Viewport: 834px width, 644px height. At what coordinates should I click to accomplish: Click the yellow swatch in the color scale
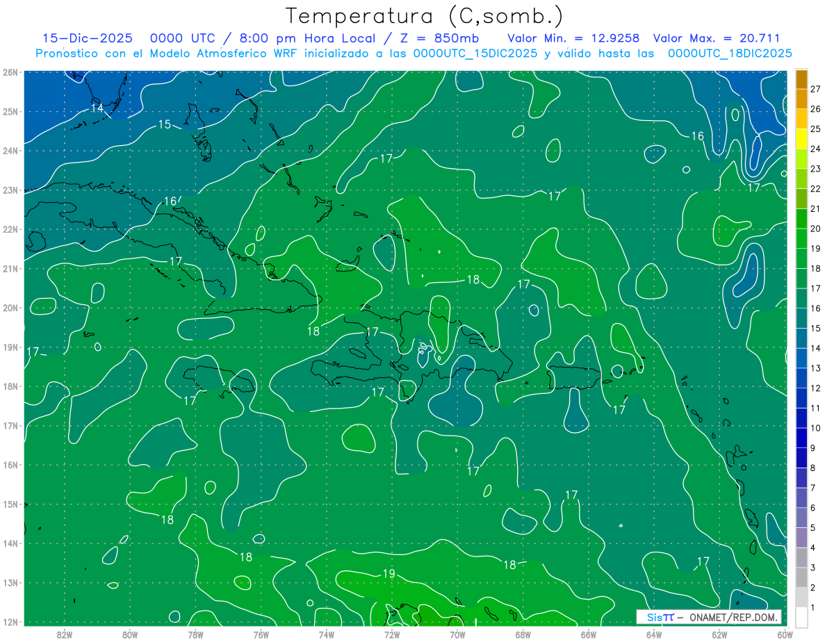802,138
